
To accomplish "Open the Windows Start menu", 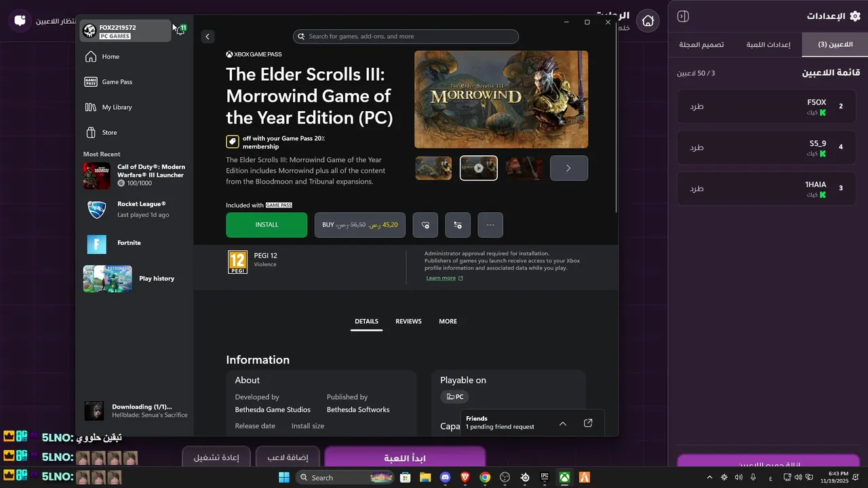I will point(284,477).
